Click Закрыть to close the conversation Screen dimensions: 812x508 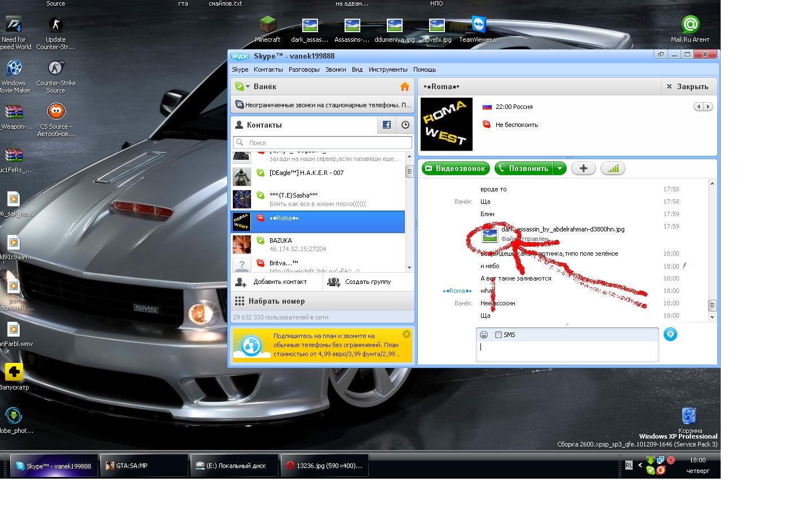click(x=687, y=86)
